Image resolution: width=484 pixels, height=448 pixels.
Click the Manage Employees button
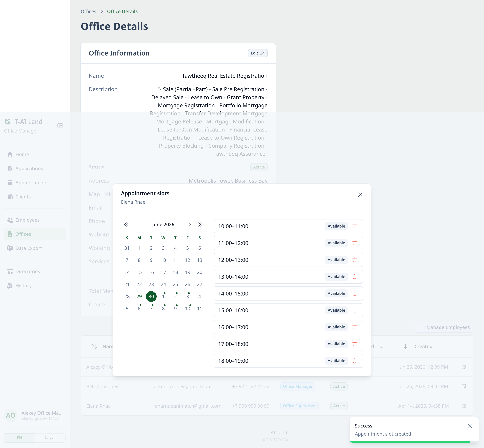click(444, 327)
